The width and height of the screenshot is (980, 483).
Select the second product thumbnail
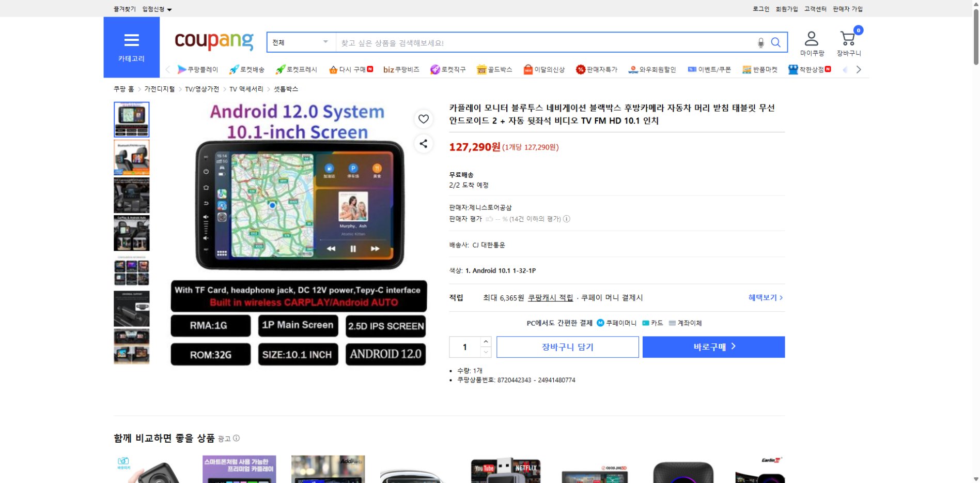pyautogui.click(x=131, y=157)
